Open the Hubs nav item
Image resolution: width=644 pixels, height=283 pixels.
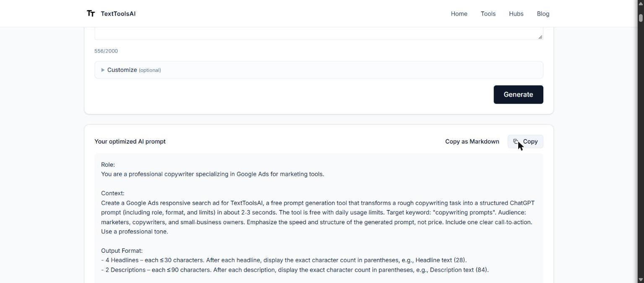(516, 13)
